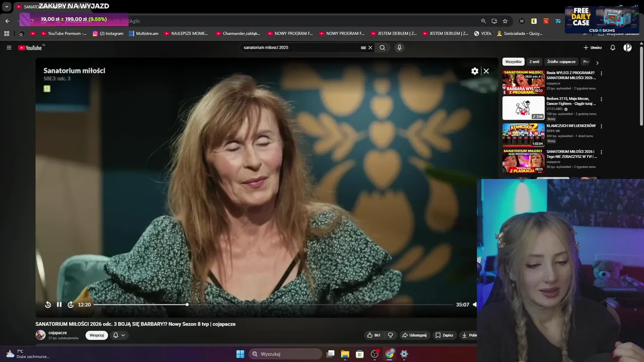Screen dimensions: 644x362
Task: Open Task View on the taskbar
Action: [x=331, y=354]
